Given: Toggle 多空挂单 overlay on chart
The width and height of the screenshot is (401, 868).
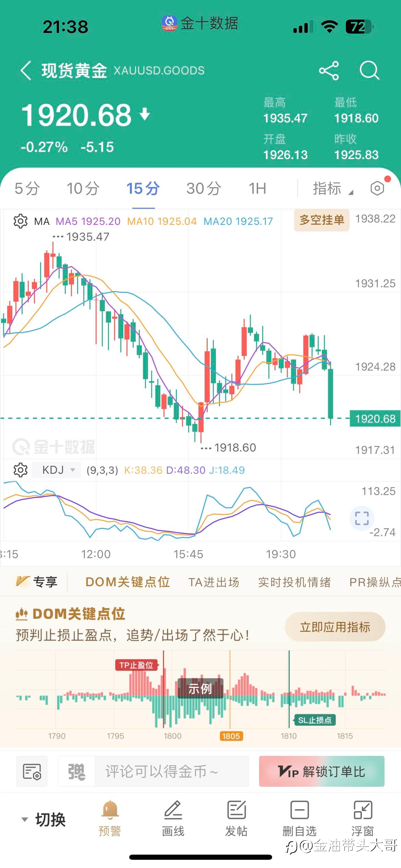Looking at the screenshot, I should click(x=322, y=220).
